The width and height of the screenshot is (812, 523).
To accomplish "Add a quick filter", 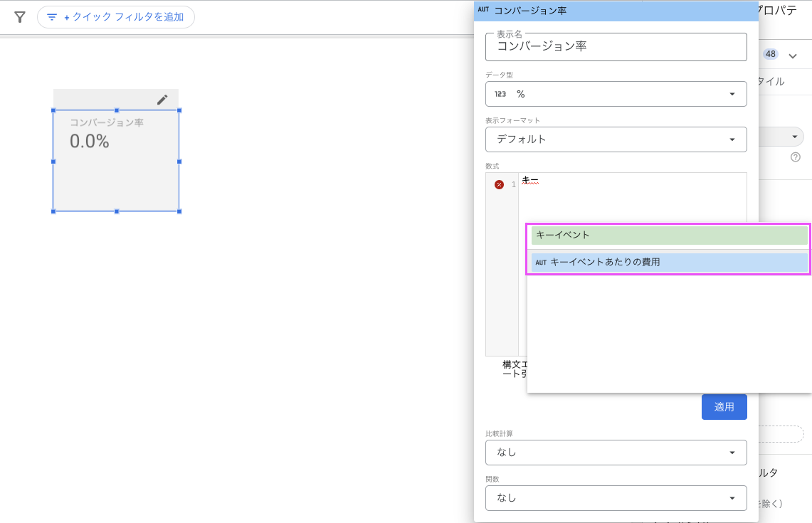I will coord(116,17).
